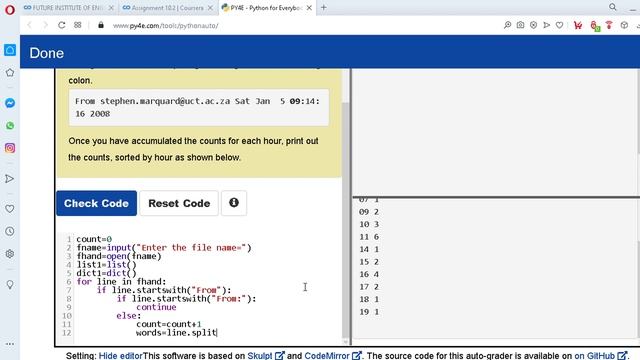This screenshot has width=640, height=360.
Task: Open the red shopping cart extension
Action: (578, 25)
